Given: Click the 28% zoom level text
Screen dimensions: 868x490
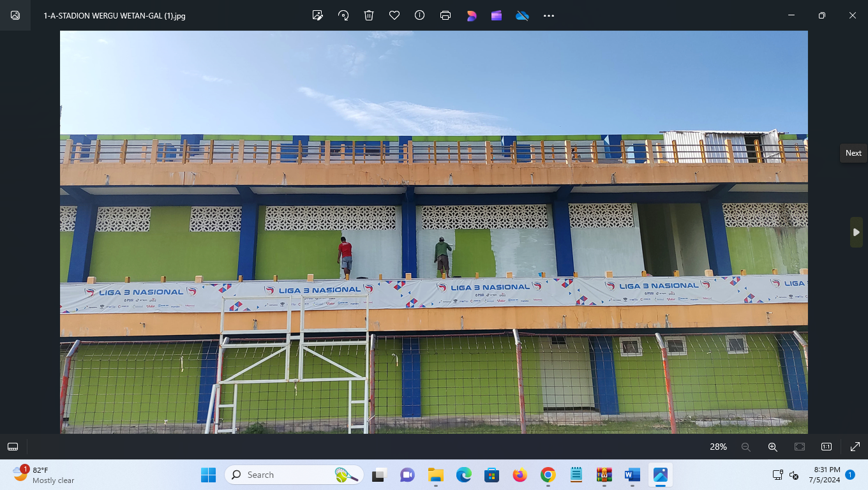Looking at the screenshot, I should 719,447.
